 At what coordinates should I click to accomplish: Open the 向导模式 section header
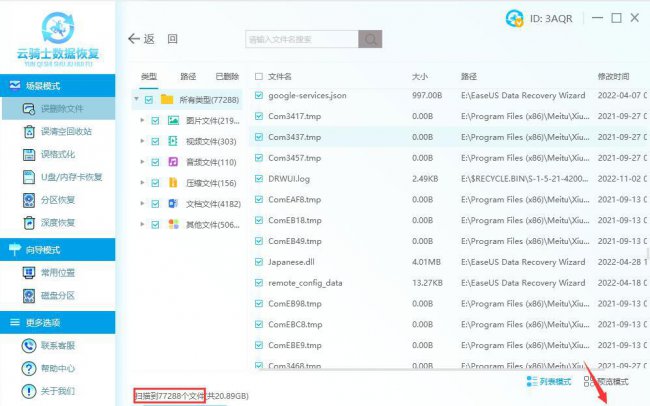58,250
